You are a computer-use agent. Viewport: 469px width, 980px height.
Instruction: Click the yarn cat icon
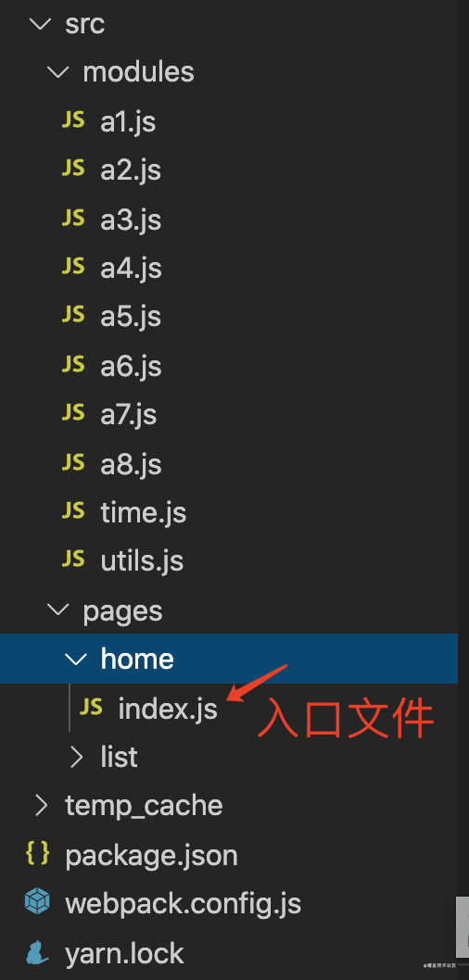click(x=37, y=952)
